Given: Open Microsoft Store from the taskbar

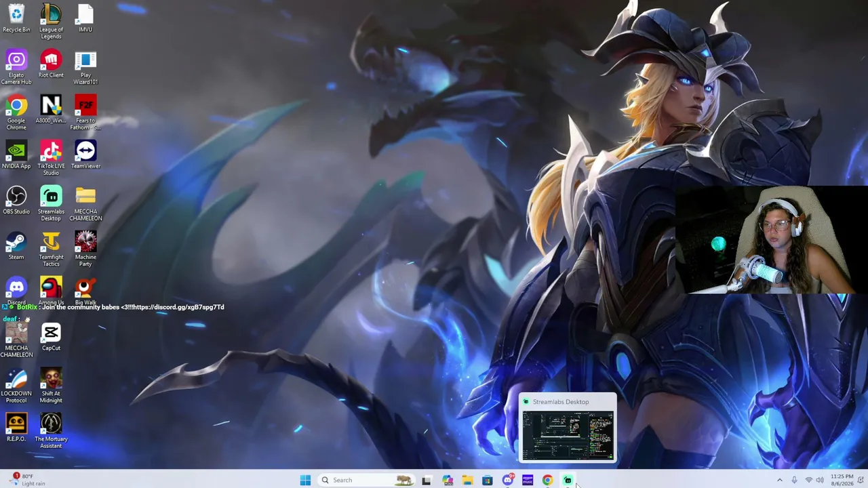Looking at the screenshot, I should click(487, 480).
